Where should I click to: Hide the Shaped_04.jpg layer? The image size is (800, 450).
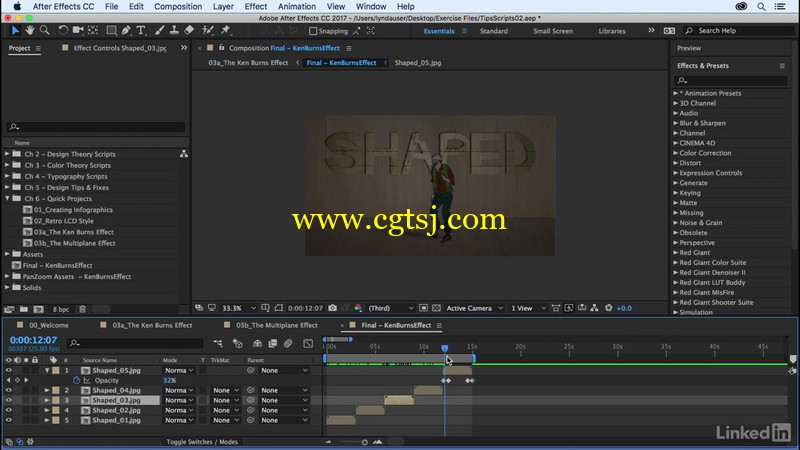pos(8,390)
